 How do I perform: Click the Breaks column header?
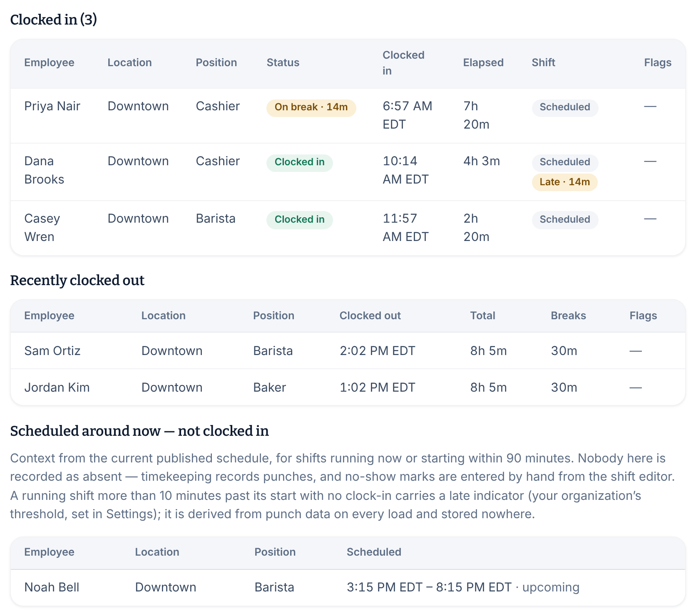point(568,315)
